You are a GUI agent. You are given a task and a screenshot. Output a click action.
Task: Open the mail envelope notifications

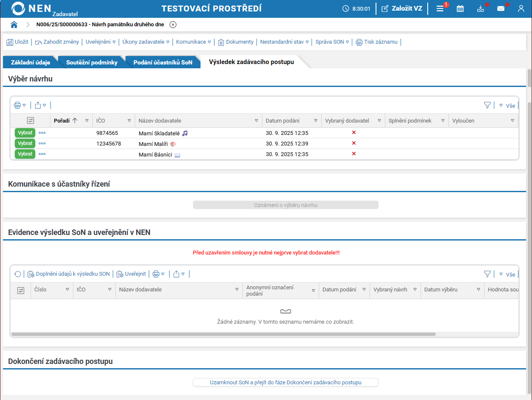pos(501,8)
